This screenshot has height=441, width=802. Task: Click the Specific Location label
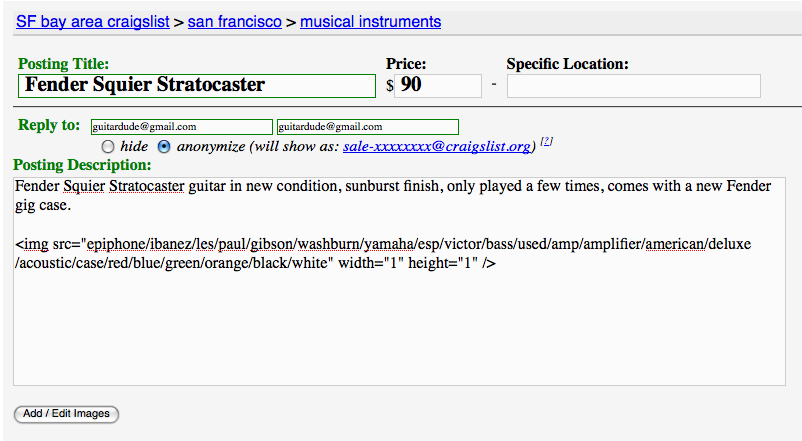point(567,64)
